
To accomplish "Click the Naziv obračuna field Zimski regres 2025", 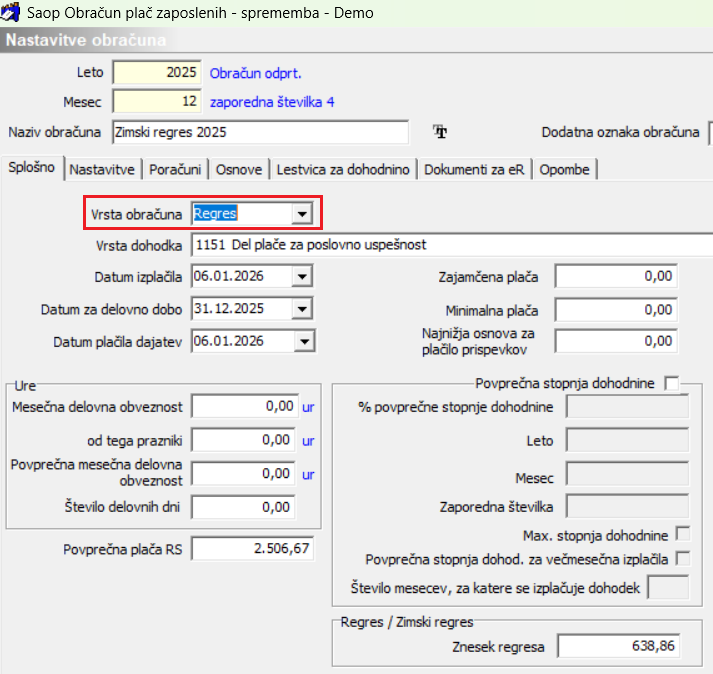I will point(261,132).
